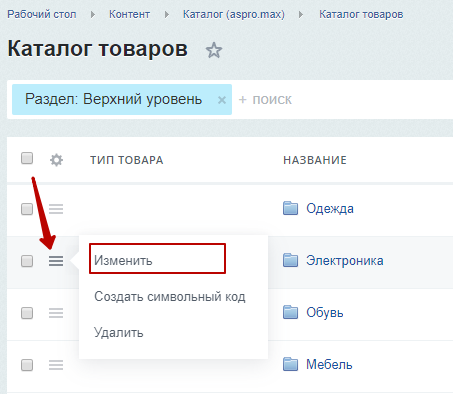Open the Каталог товаров breadcrumb link
Screen dimensions: 453x394
click(x=361, y=14)
